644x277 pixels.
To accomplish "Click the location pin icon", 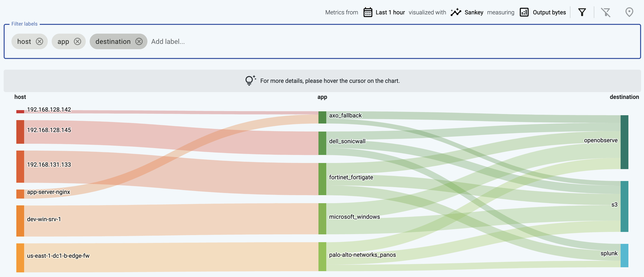I will [629, 12].
